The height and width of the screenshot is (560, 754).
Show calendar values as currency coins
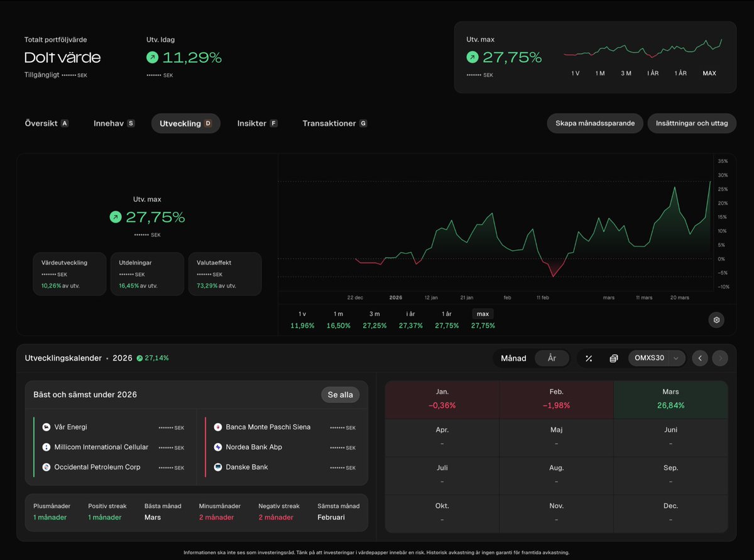(613, 358)
